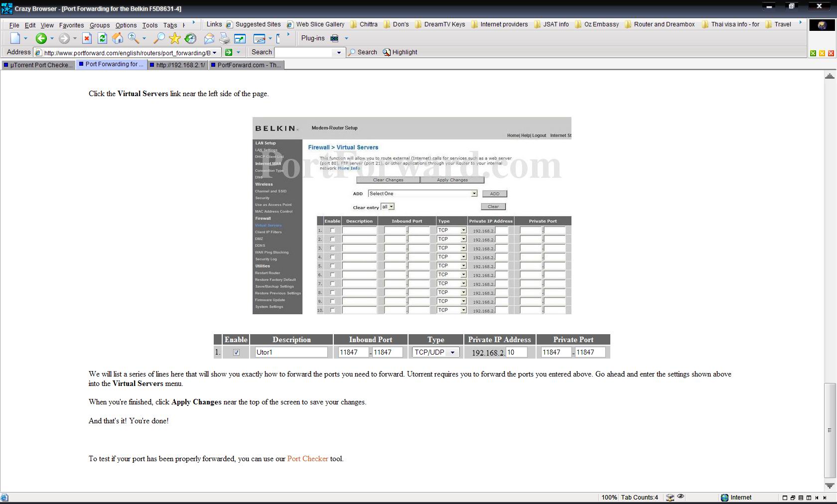
Task: Expand the Links bar overflow chevron
Action: pos(801,22)
